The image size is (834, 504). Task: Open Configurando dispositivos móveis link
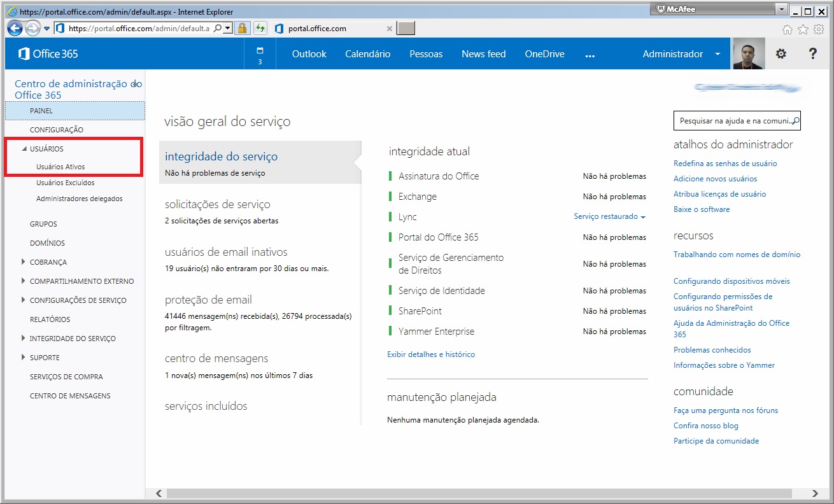[732, 281]
